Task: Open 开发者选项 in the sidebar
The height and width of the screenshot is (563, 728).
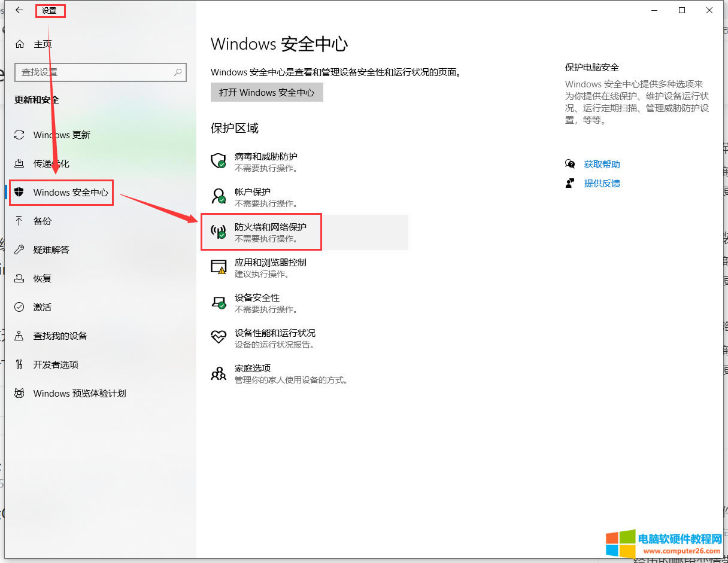Action: click(56, 365)
